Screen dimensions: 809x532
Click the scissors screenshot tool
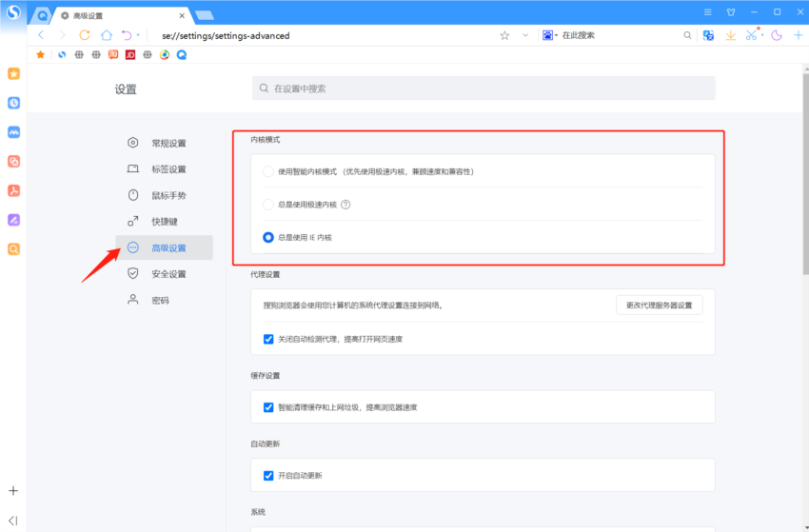click(x=751, y=35)
